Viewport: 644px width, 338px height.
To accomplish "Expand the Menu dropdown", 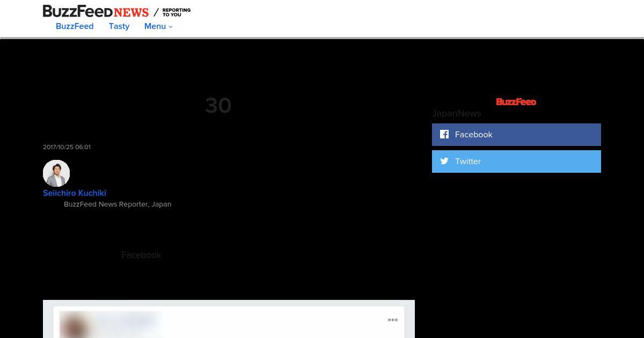I will point(158,26).
